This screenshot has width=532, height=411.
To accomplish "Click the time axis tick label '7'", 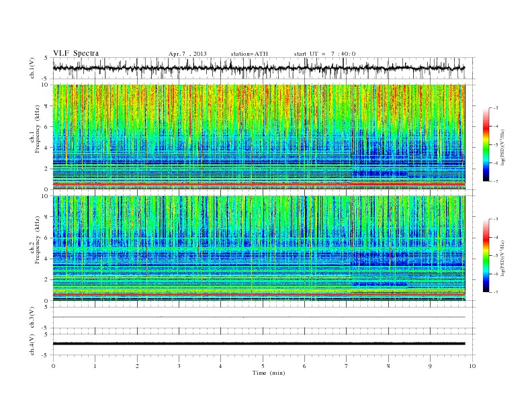I will 347,366.
